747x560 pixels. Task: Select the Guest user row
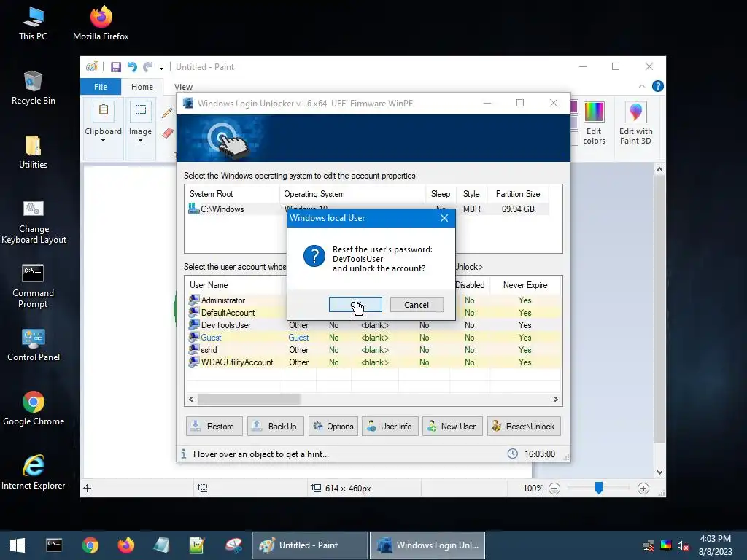[x=374, y=338]
